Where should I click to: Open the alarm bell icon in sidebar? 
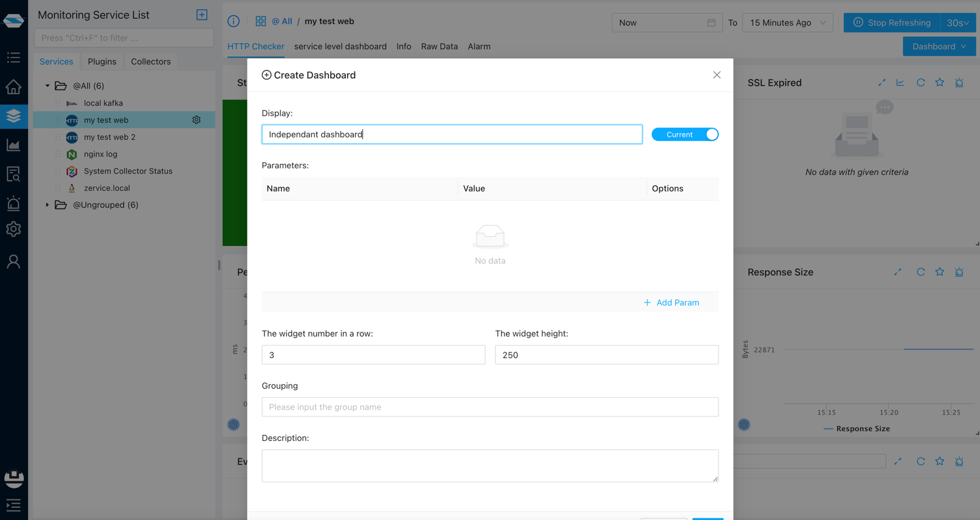click(13, 203)
